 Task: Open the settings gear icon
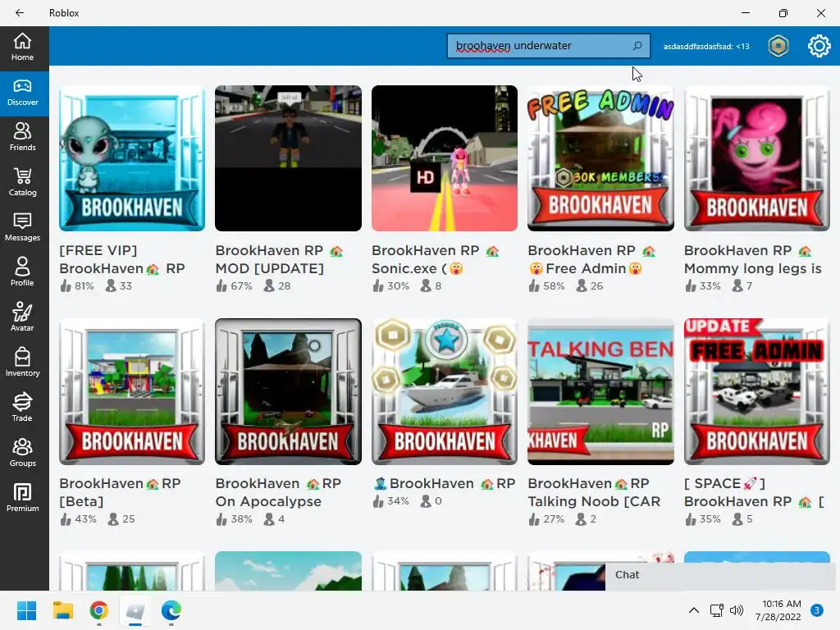tap(819, 46)
